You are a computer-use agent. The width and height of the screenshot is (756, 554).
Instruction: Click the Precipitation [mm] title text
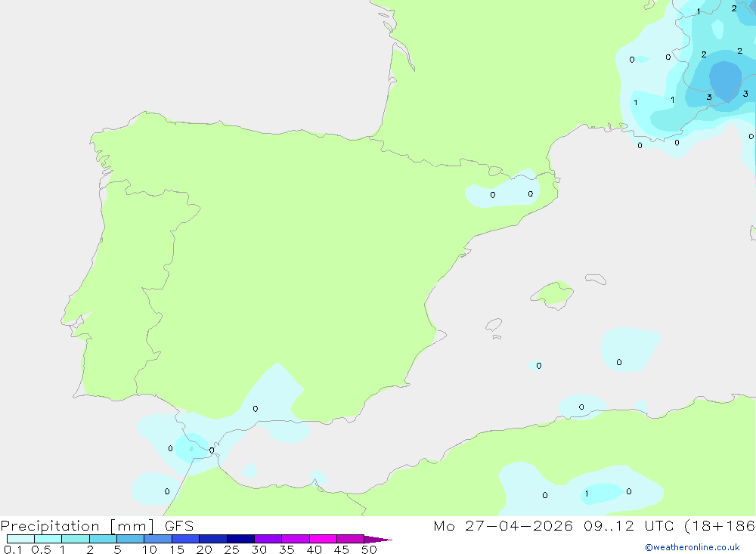77,526
